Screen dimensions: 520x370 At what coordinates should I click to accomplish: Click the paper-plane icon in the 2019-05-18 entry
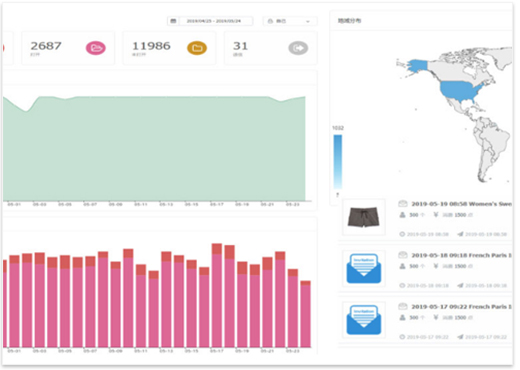click(460, 286)
